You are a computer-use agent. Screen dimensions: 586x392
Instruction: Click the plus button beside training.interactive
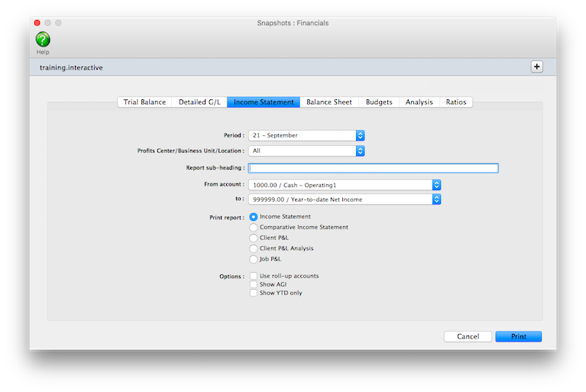coord(536,66)
